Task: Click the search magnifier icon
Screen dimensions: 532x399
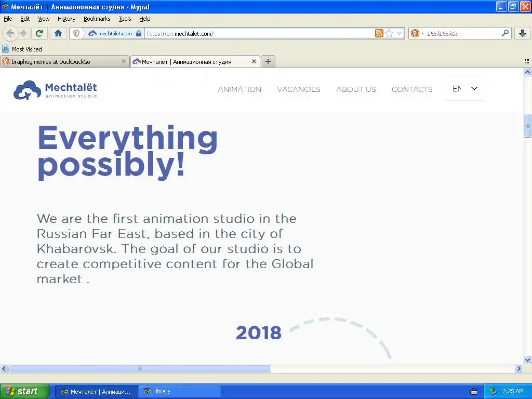Action: coord(505,33)
